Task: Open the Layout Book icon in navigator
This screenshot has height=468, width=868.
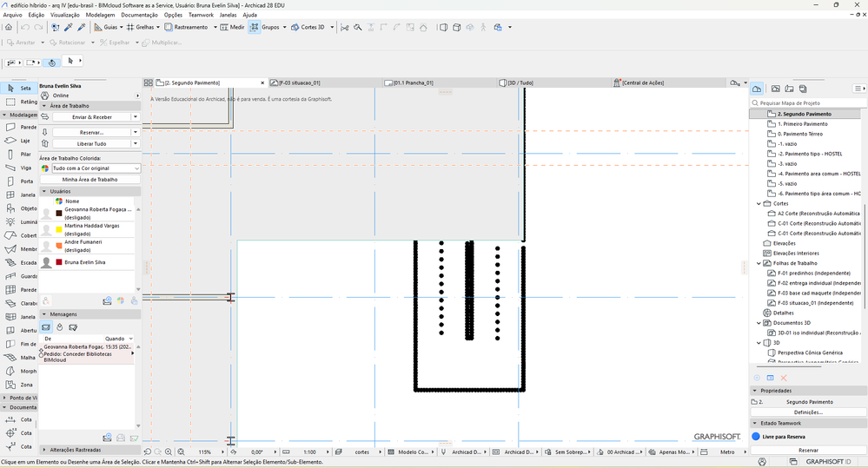Action: tap(790, 89)
